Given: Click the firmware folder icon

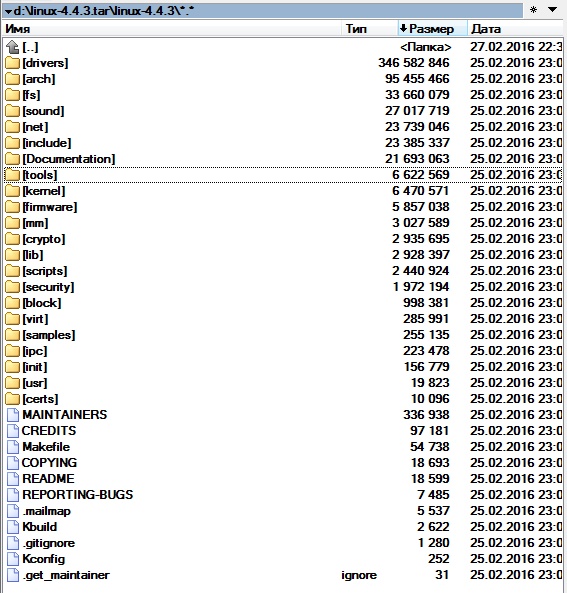Looking at the screenshot, I should coord(12,207).
